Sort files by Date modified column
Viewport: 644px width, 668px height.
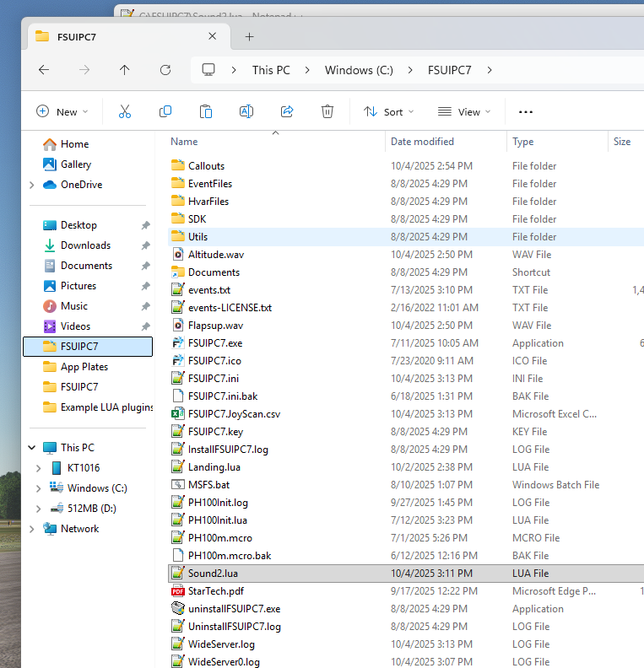click(x=422, y=142)
